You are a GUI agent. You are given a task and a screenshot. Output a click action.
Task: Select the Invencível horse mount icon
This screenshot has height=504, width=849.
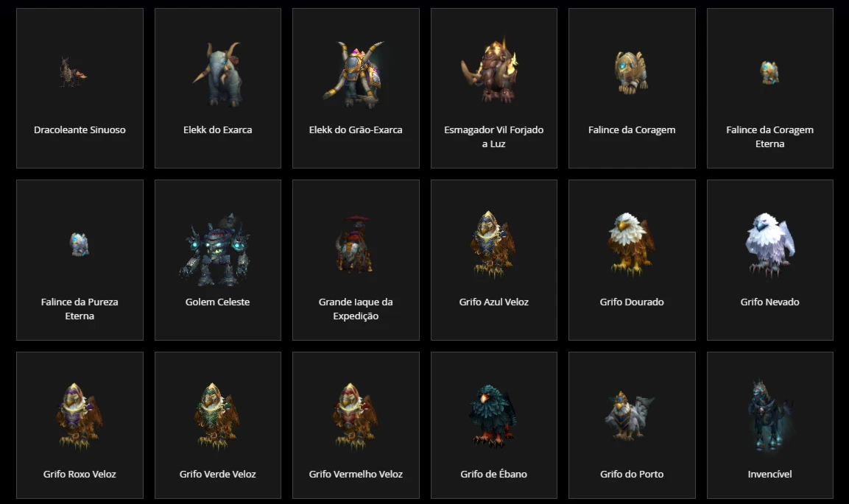769,415
